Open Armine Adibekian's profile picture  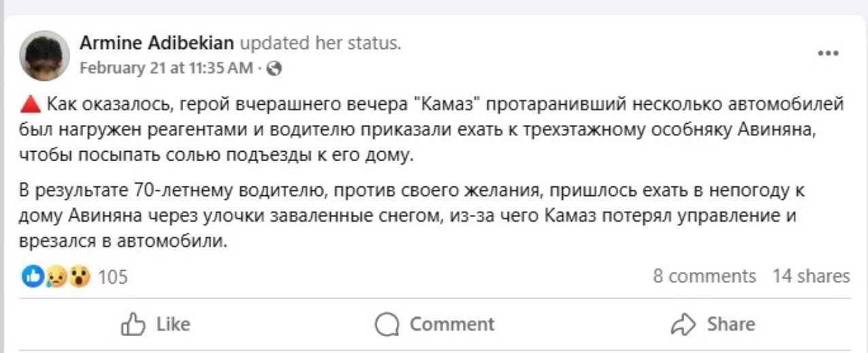[x=44, y=55]
